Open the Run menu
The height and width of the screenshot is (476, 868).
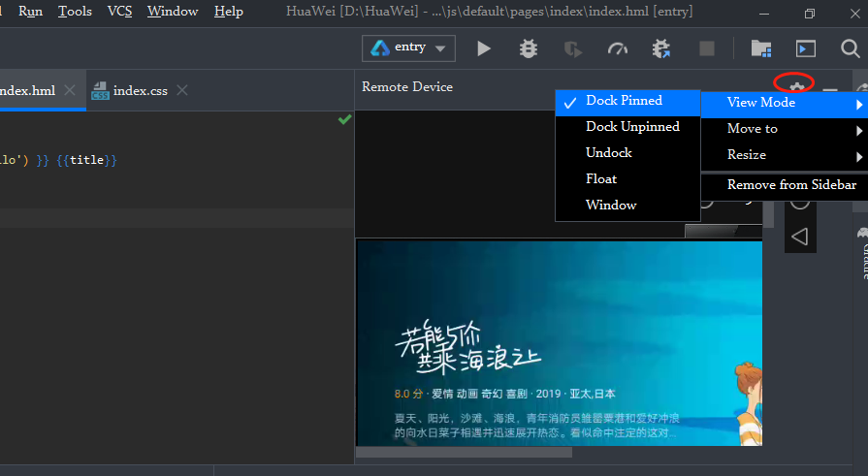(x=30, y=12)
